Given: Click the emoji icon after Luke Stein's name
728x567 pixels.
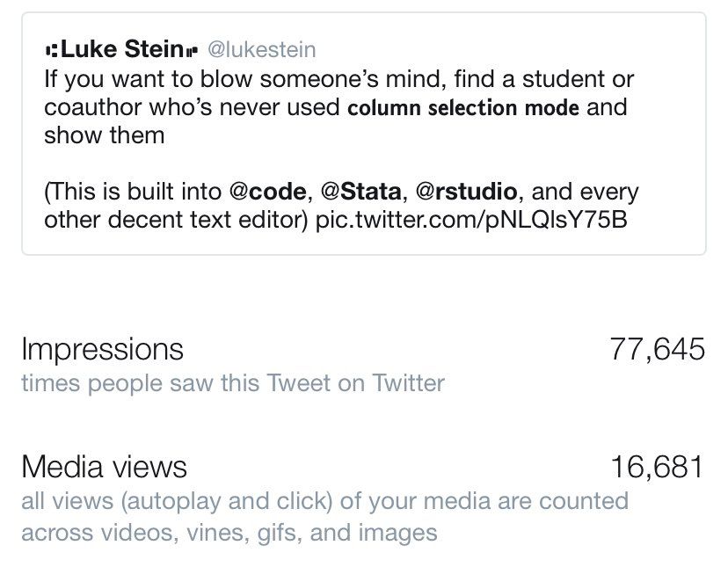Looking at the screenshot, I should point(192,50).
